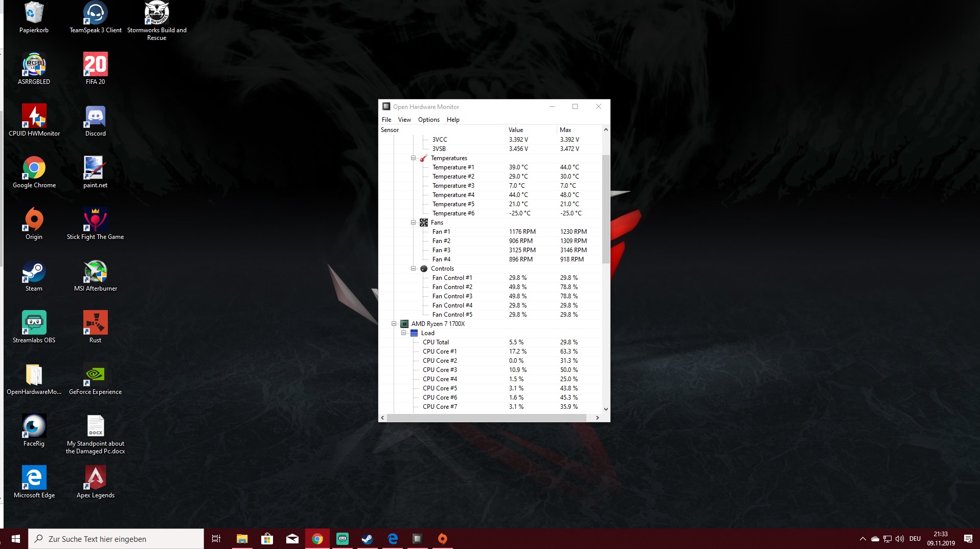Click the 3125 RPM value for Fan #3
Screen dimensions: 980x549
(522, 250)
